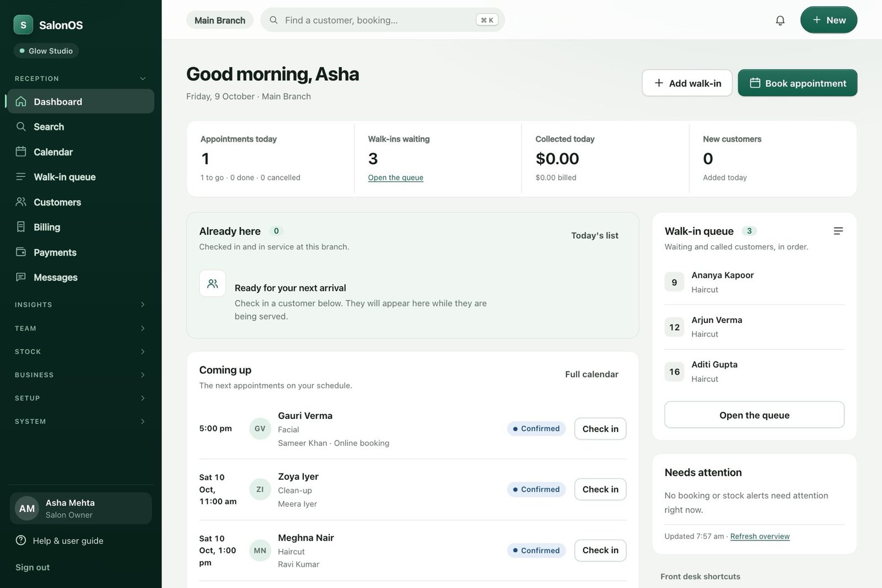Click the AM avatar of Asha Mehta

27,509
